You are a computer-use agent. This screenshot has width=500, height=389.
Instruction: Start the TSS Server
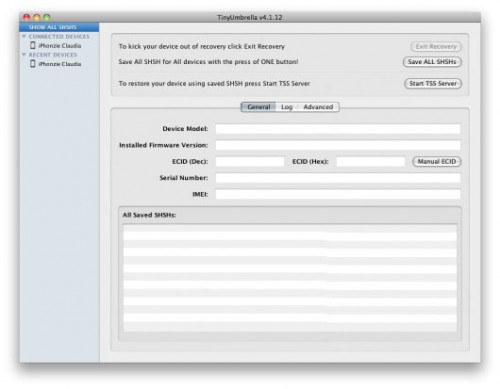pyautogui.click(x=433, y=83)
